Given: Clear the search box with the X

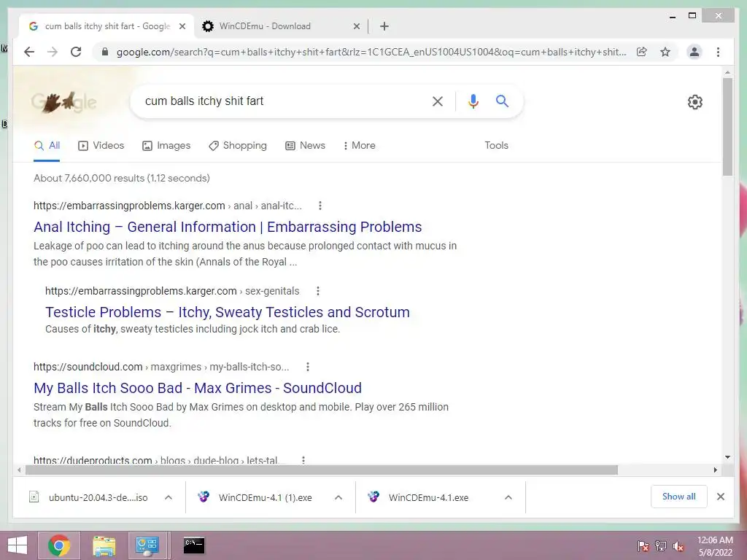Looking at the screenshot, I should pyautogui.click(x=438, y=101).
